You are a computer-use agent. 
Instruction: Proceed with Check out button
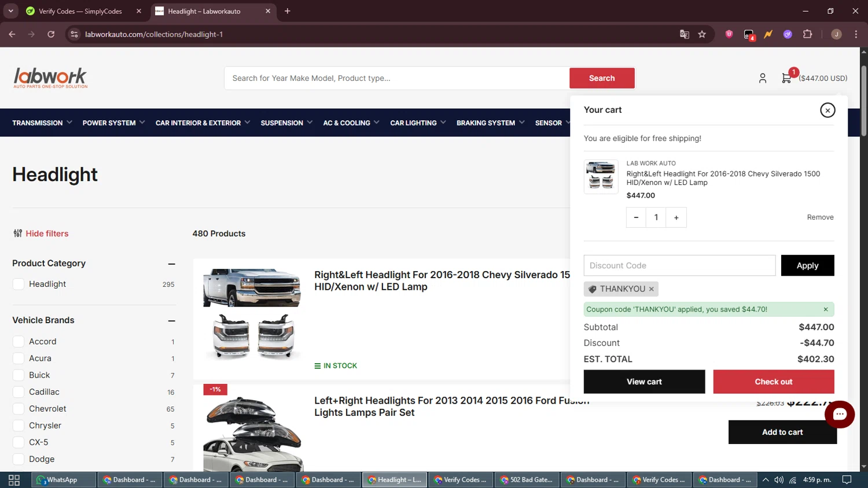pos(774,382)
